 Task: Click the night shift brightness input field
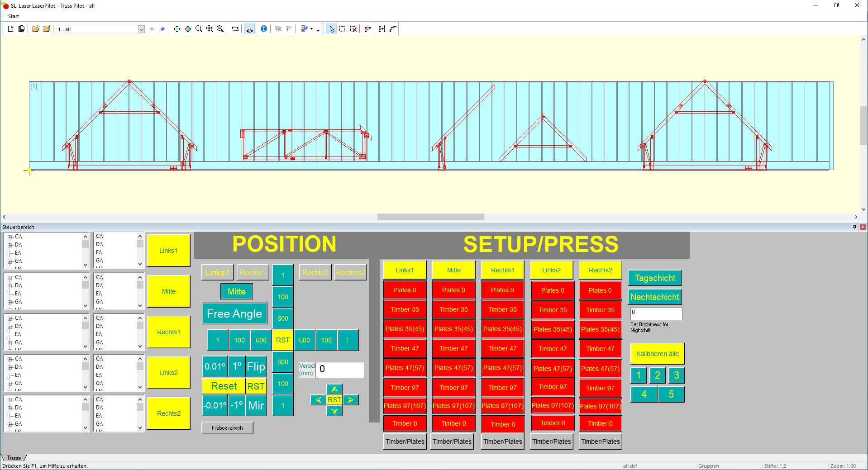tap(656, 313)
